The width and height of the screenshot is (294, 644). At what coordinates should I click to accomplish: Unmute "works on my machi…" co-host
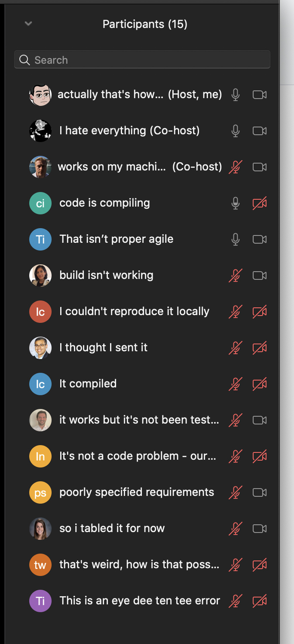point(235,167)
